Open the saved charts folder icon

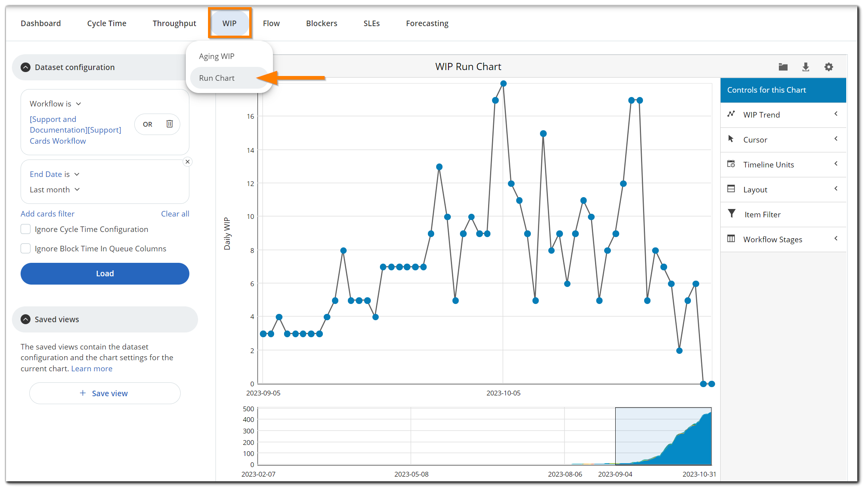pos(783,67)
